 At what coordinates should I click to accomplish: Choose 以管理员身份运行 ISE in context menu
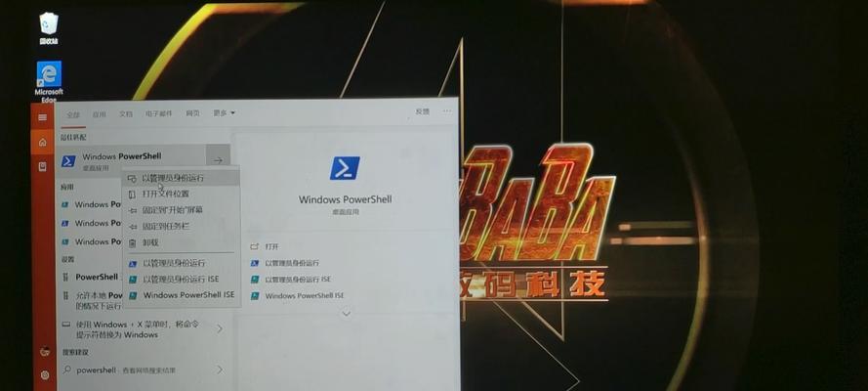[181, 280]
